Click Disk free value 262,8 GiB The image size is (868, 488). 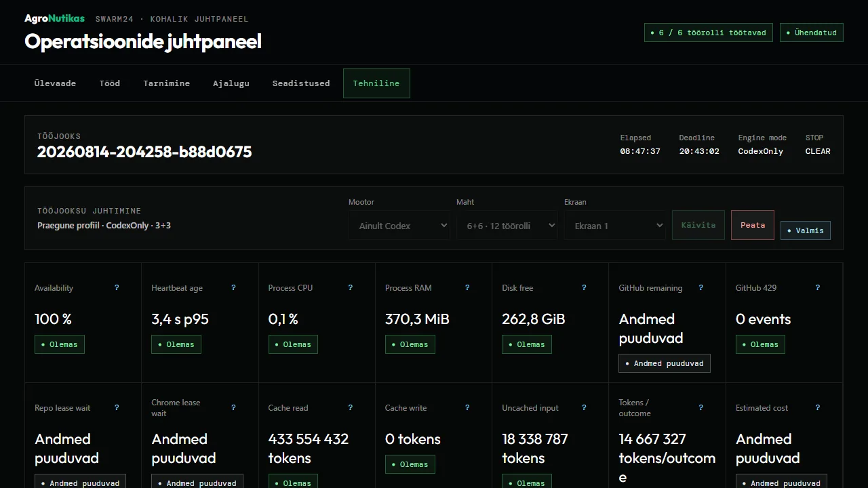[x=534, y=319]
